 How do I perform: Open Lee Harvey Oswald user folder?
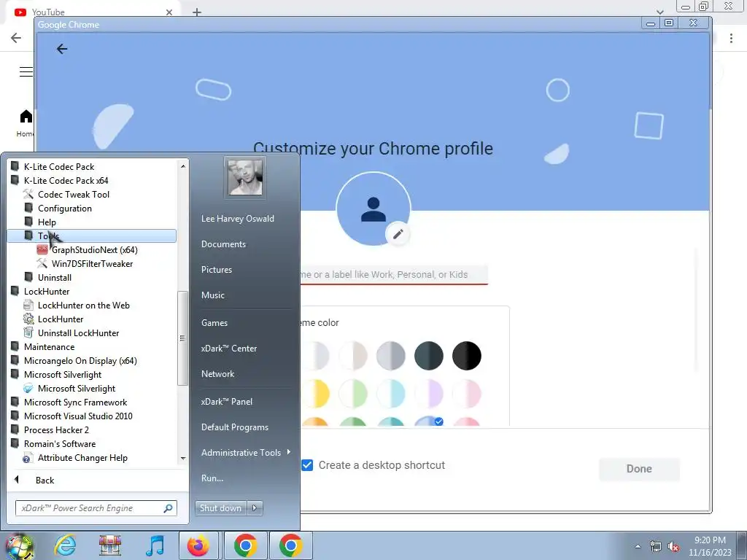[x=237, y=219]
